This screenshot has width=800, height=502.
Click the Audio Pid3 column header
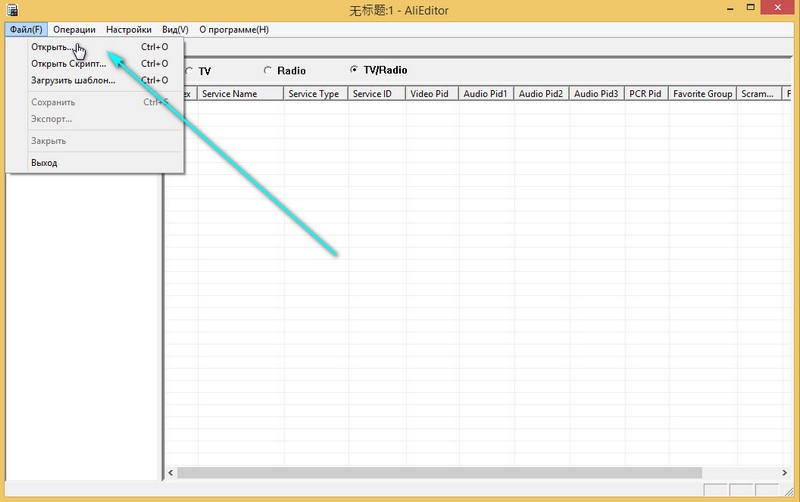tap(597, 94)
